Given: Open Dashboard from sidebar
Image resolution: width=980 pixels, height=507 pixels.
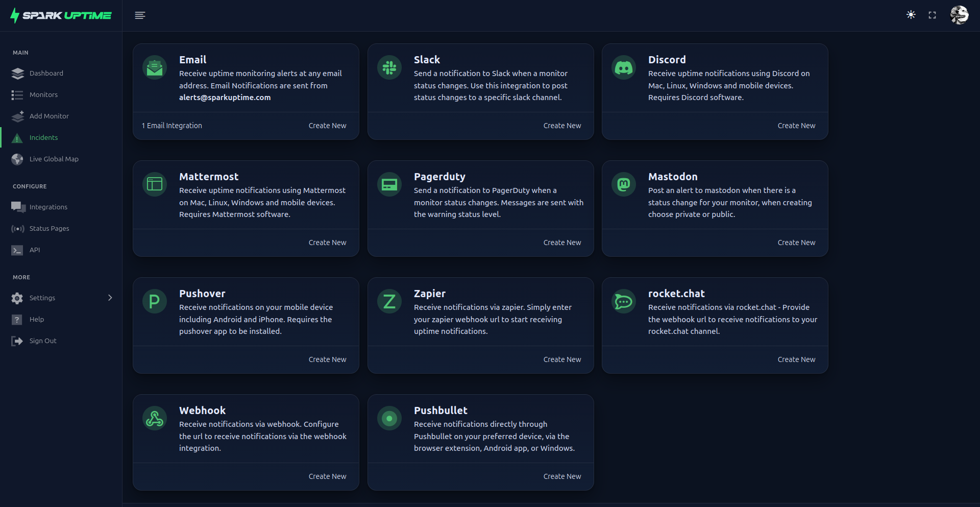Looking at the screenshot, I should point(46,74).
